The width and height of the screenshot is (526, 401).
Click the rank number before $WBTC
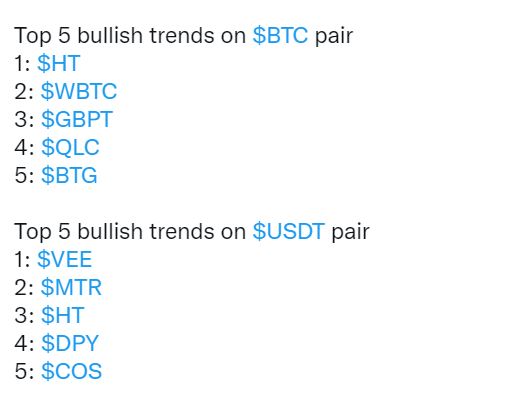coord(24,91)
